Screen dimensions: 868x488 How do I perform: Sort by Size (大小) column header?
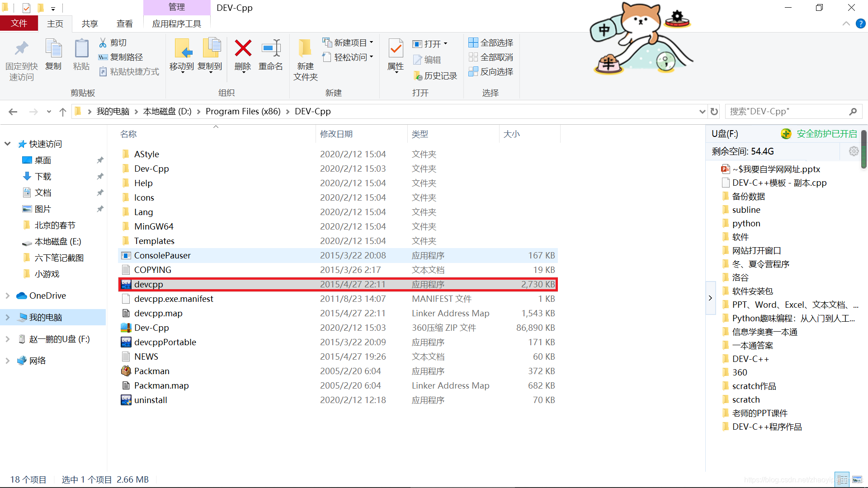(x=511, y=134)
